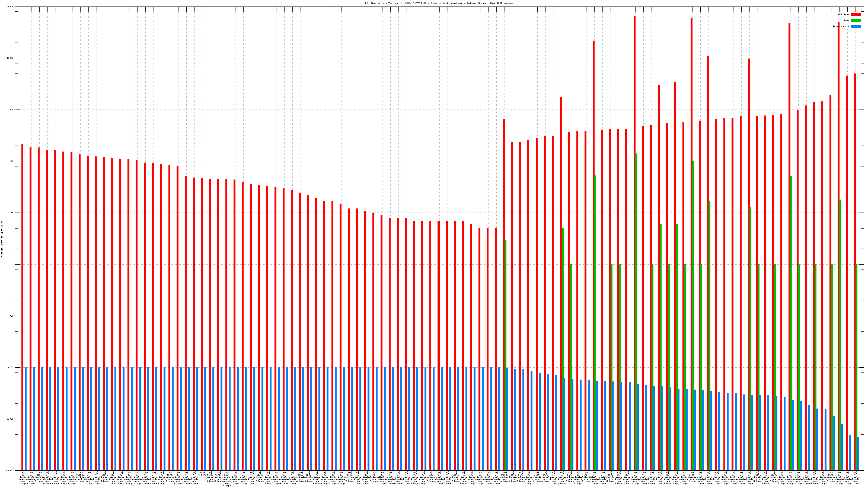This screenshot has height=488, width=868.
Task: Click the blue Score legend swatch
Action: coord(856,26)
